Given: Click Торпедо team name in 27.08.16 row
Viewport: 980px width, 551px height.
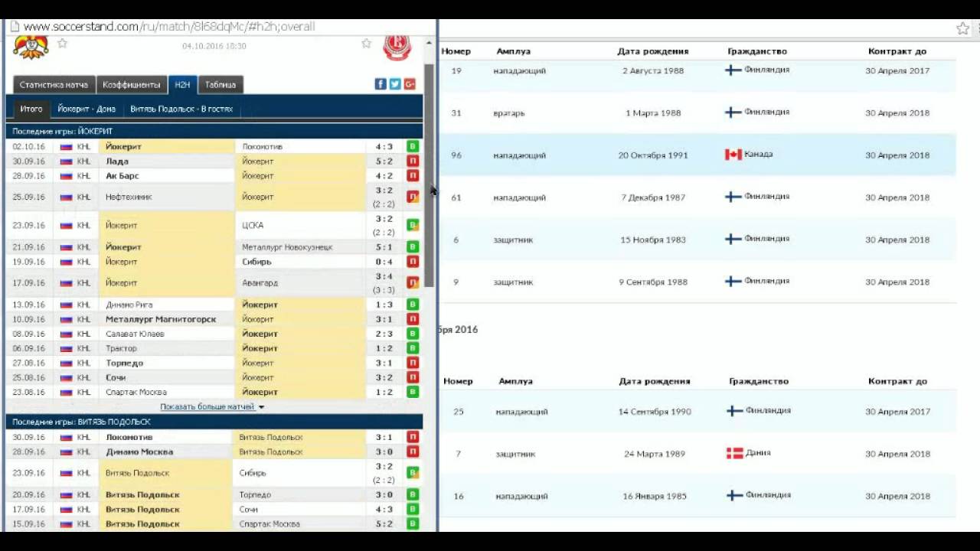Looking at the screenshot, I should (x=124, y=363).
